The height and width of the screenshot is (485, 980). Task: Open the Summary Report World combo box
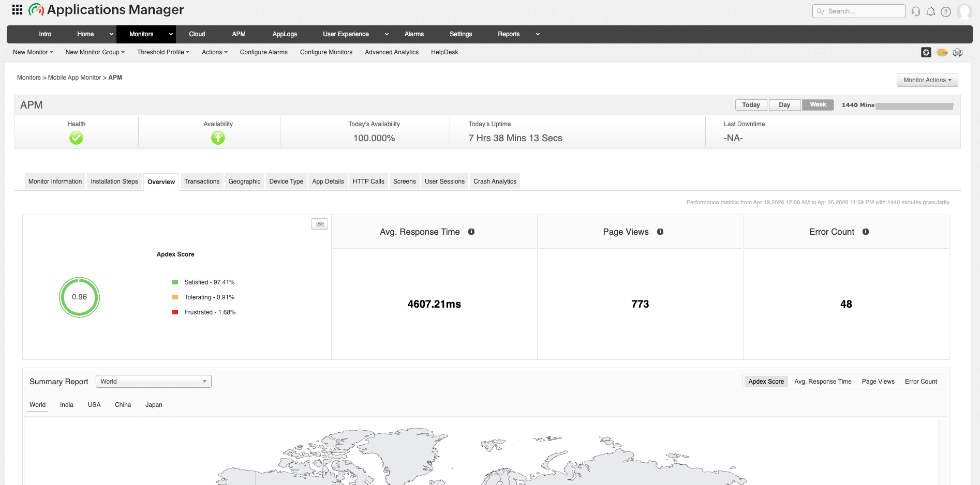pyautogui.click(x=154, y=382)
